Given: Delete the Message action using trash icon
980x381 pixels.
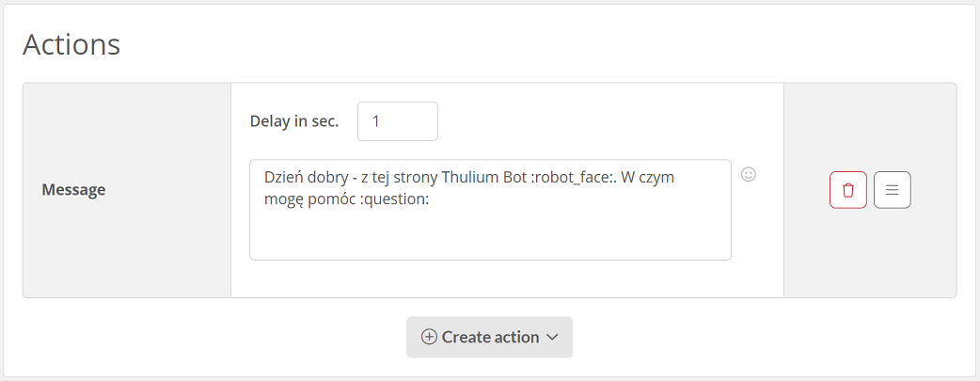Looking at the screenshot, I should point(848,190).
